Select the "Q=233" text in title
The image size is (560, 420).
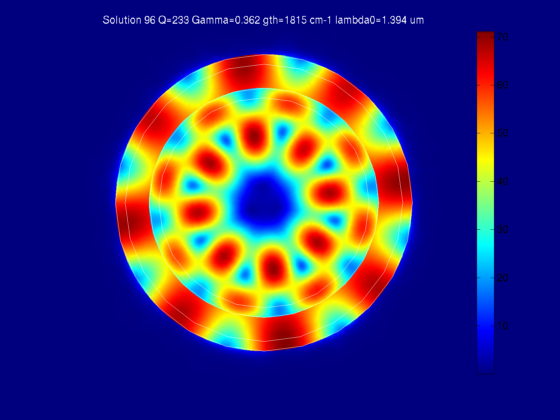click(x=173, y=20)
